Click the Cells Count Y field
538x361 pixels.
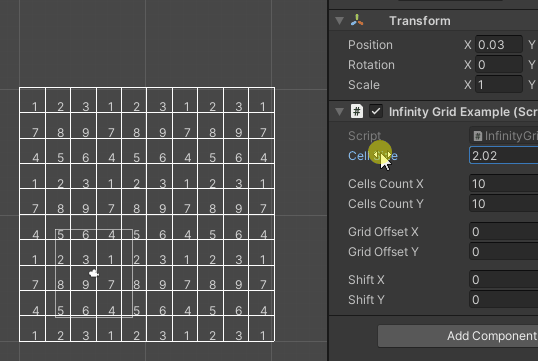pos(503,203)
